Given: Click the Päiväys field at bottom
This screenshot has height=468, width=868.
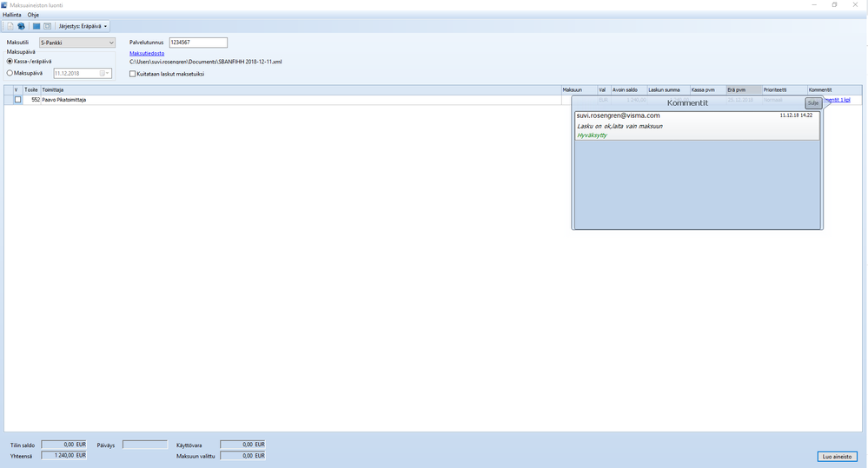Looking at the screenshot, I should click(144, 445).
